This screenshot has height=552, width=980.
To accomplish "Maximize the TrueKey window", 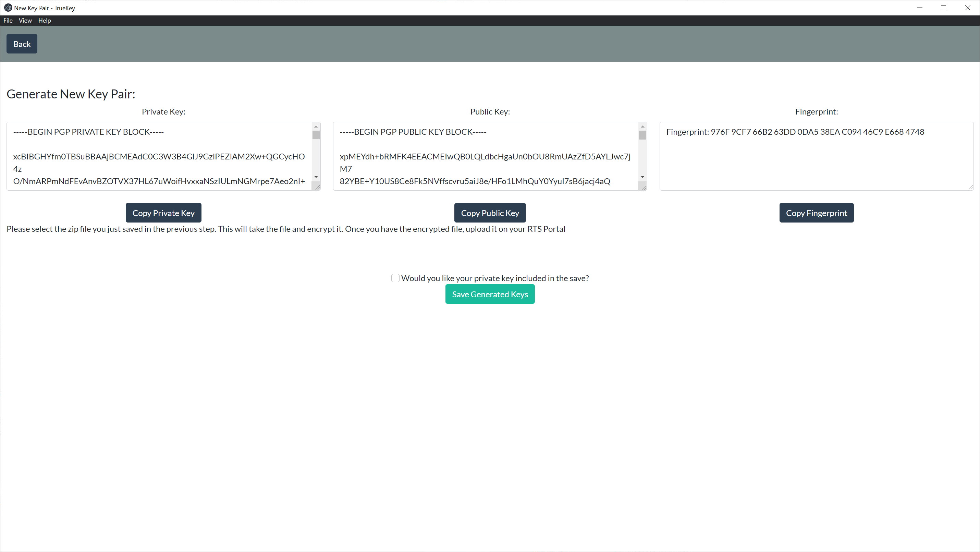I will click(943, 8).
